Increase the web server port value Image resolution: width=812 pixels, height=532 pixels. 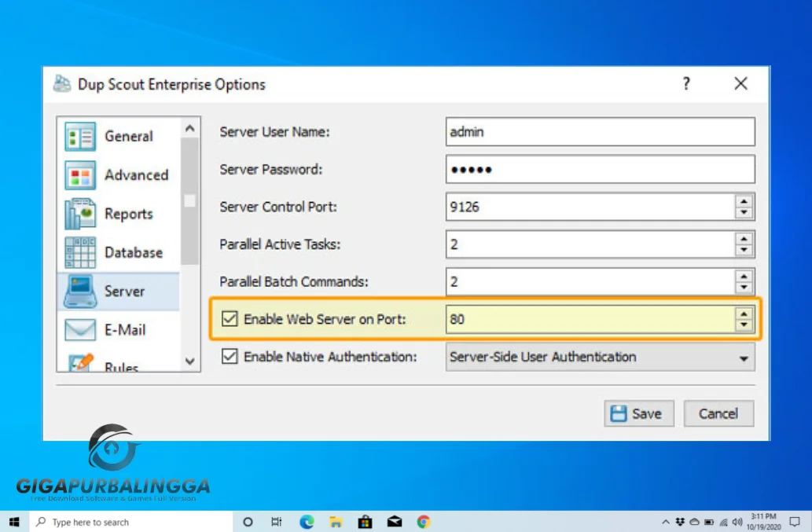(x=744, y=314)
